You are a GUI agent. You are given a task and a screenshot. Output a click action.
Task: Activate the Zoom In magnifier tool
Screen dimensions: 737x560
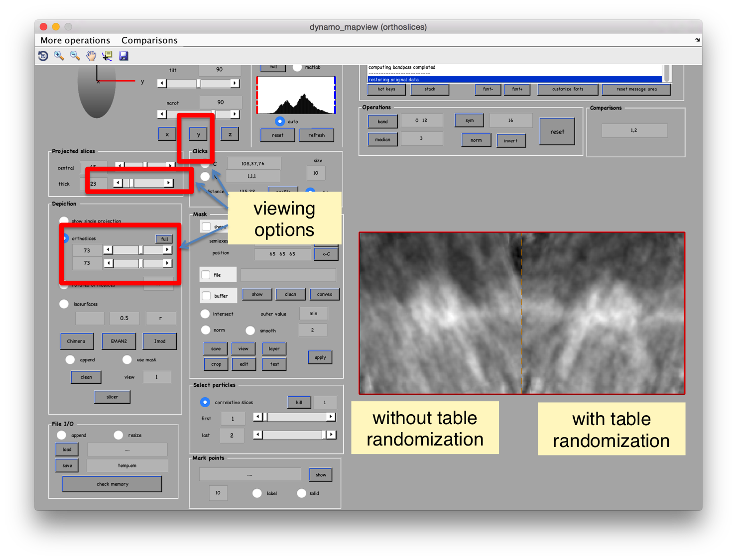tap(59, 56)
